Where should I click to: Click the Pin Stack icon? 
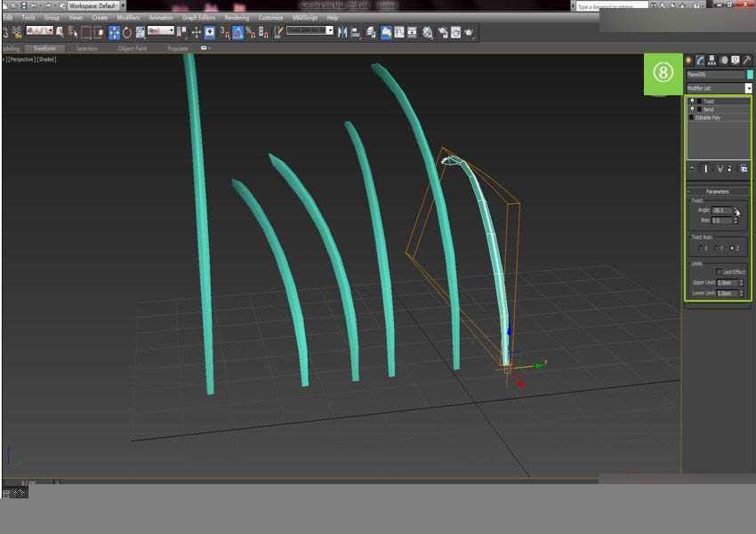(x=692, y=168)
